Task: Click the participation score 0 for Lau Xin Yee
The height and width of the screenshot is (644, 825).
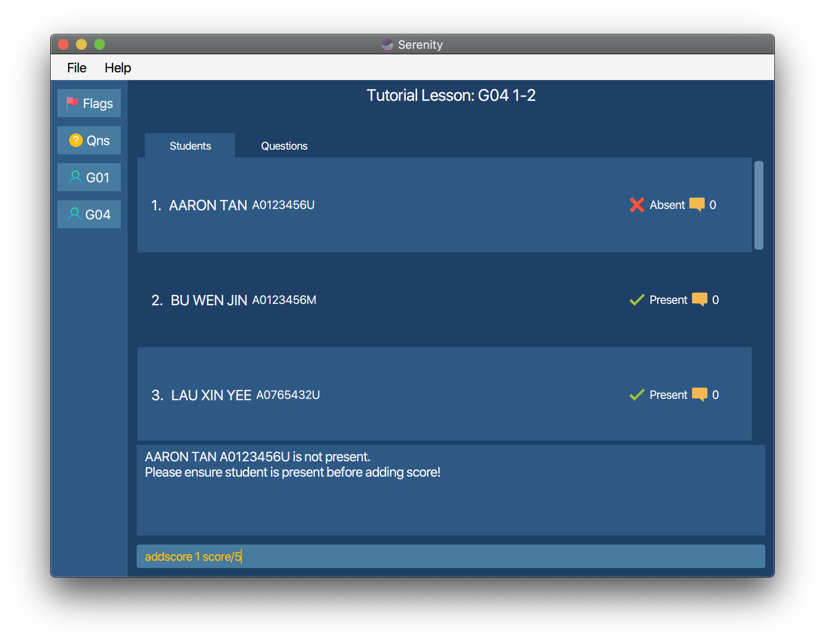Action: coord(716,395)
